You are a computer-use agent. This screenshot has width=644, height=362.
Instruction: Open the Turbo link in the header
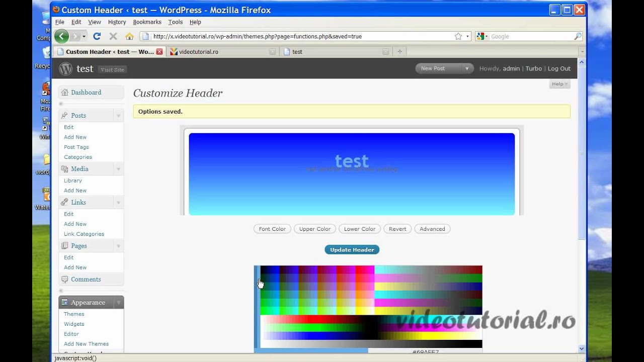click(534, 68)
